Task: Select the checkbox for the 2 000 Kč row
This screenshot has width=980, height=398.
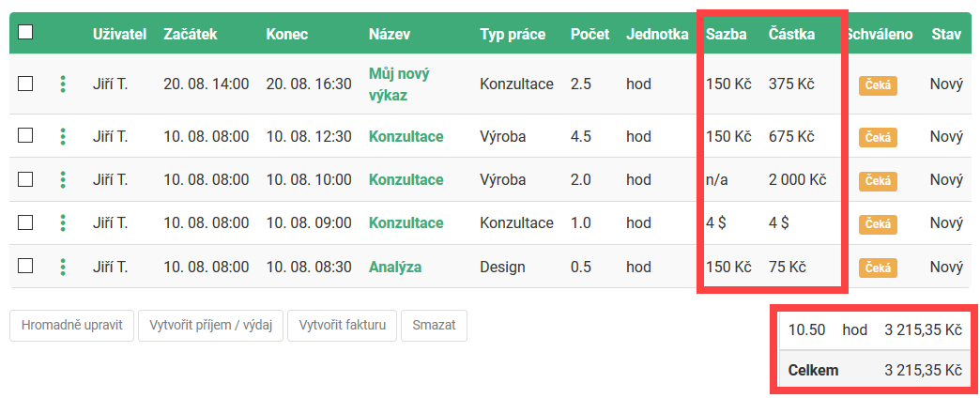Action: [x=25, y=178]
